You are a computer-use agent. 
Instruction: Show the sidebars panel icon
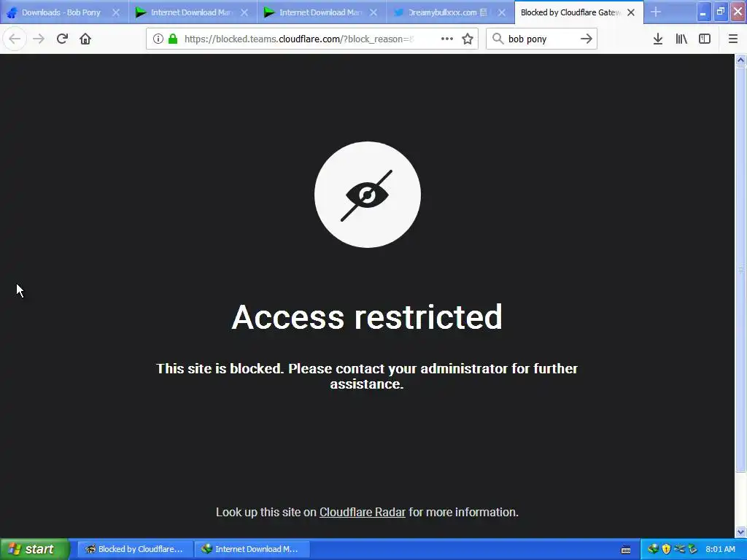[705, 39]
